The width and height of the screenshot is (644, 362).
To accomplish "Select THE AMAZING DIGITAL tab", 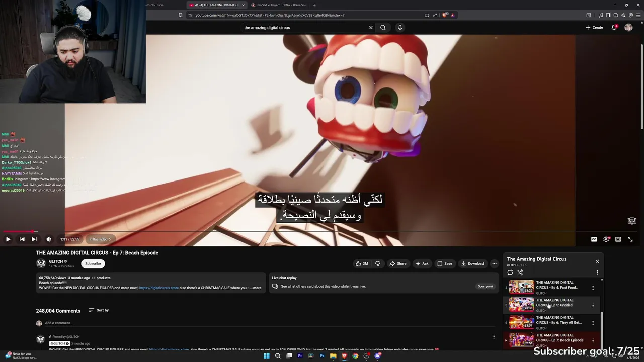I will (x=215, y=5).
